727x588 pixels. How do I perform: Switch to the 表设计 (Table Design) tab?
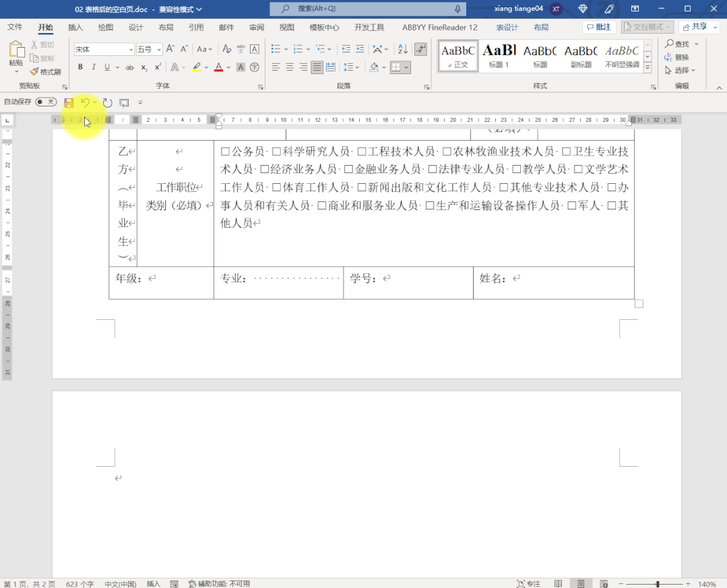507,28
